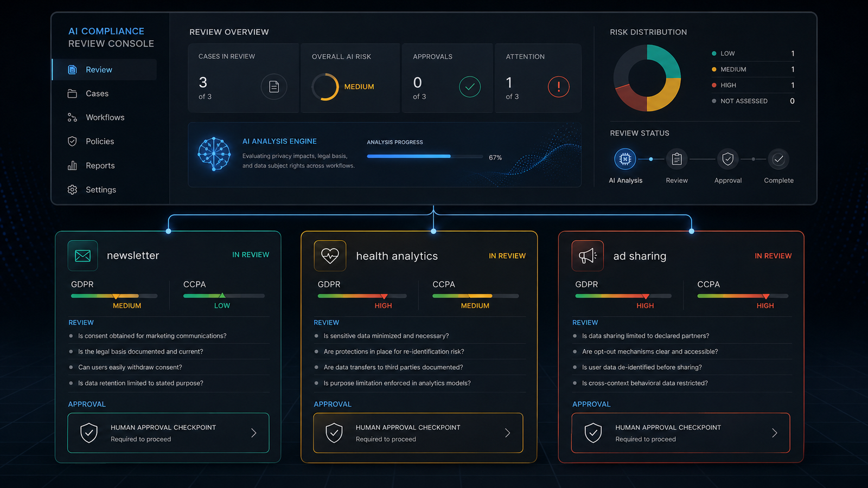Click the health analytics In Review status
This screenshot has height=488, width=868.
pos(507,256)
